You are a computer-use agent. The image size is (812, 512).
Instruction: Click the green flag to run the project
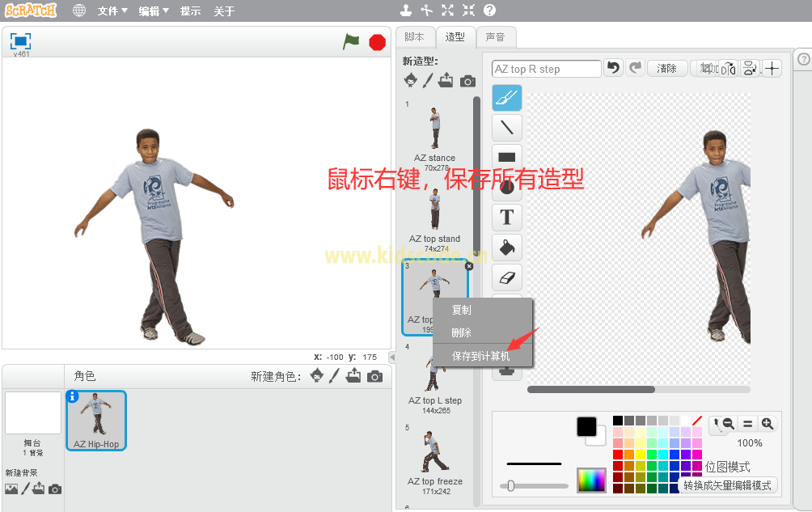click(351, 41)
